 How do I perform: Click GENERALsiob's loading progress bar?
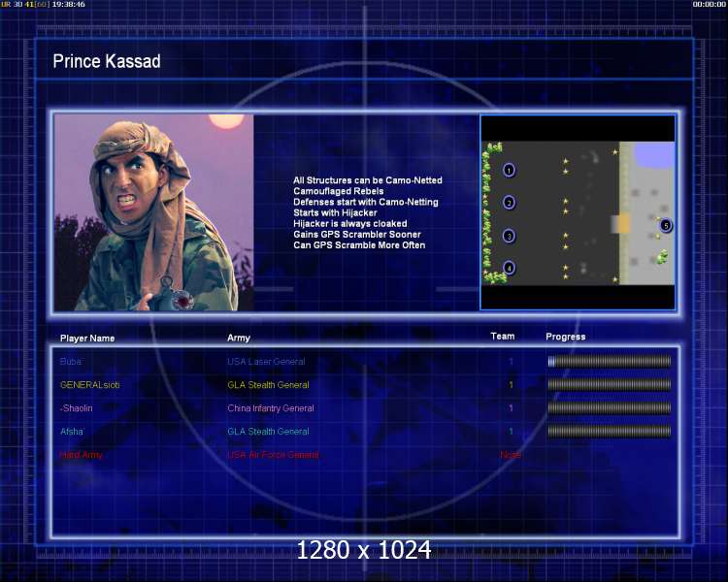610,385
